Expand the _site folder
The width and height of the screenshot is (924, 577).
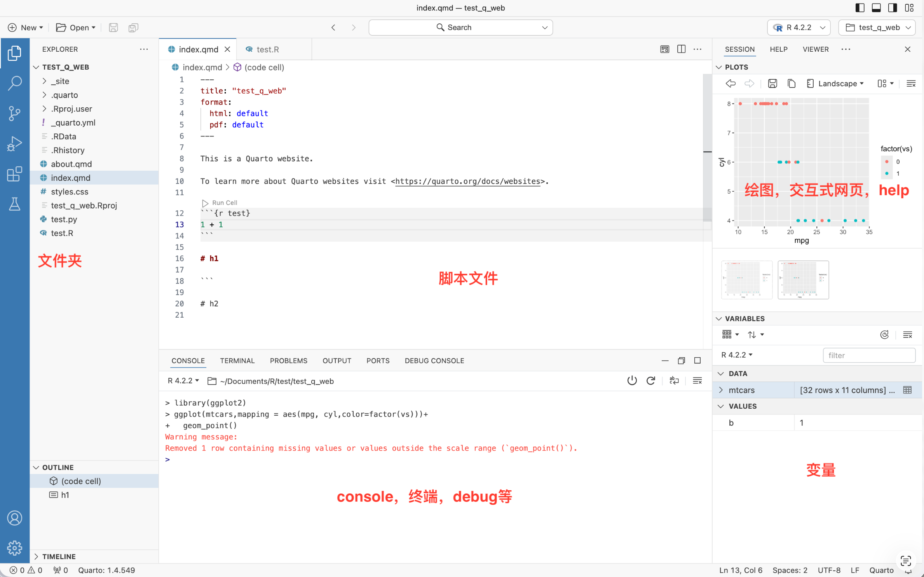[60, 81]
